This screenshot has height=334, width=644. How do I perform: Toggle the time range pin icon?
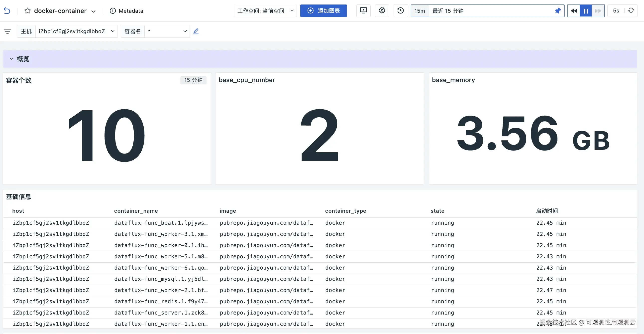558,11
